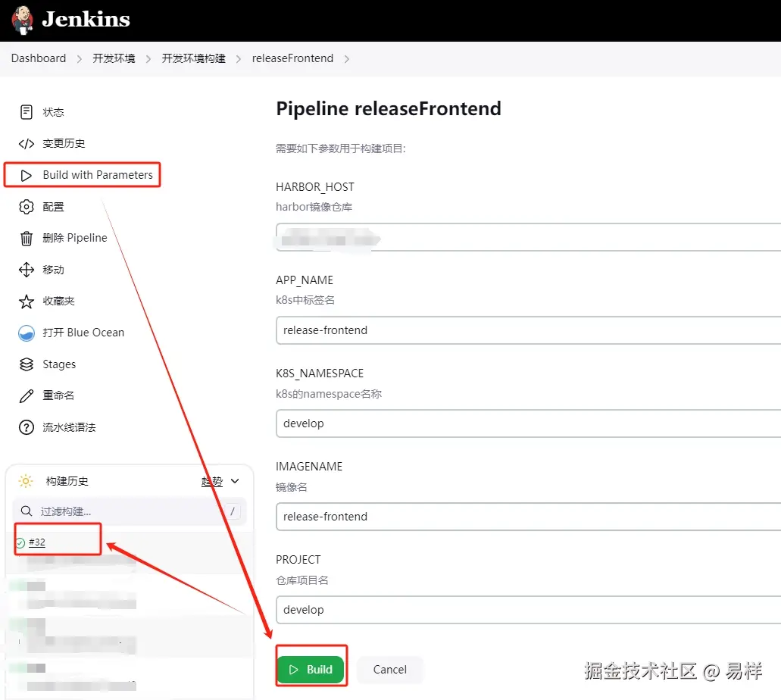Click the harbor镜像仓库 description text
781x700 pixels.
(314, 207)
